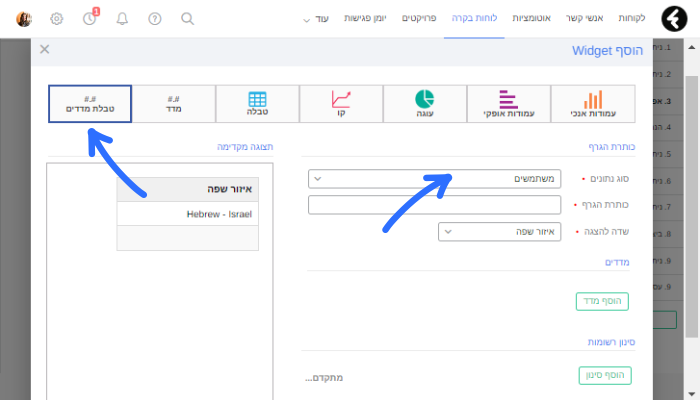Open the שדה להצגה dropdown
The image size is (700, 400).
coord(500,232)
